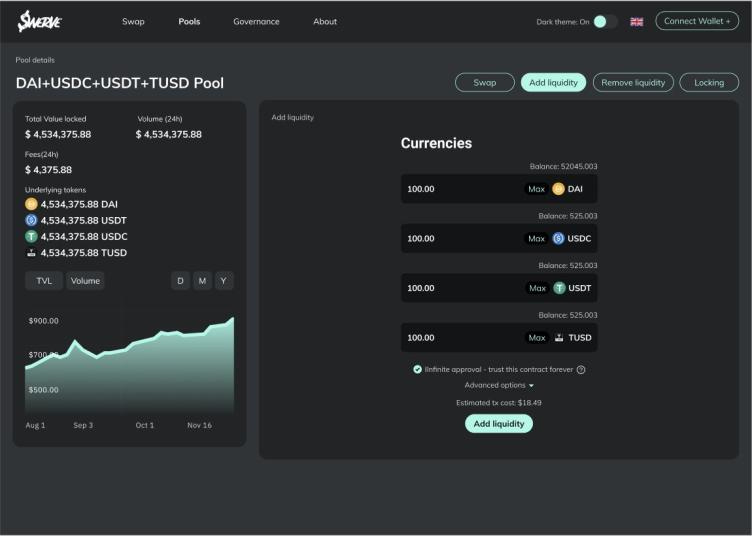The height and width of the screenshot is (536, 752).
Task: Click the 'Nov 16' chart axis label
Action: click(200, 425)
